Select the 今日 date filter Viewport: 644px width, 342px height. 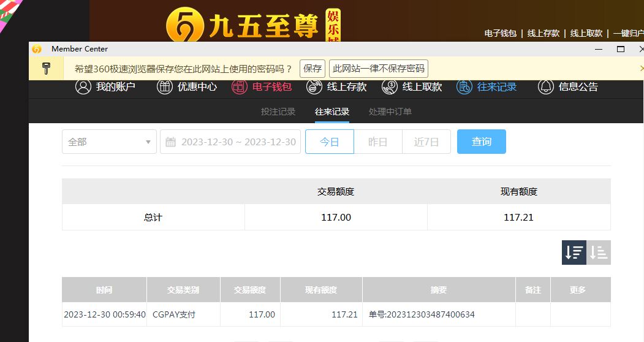tap(330, 142)
